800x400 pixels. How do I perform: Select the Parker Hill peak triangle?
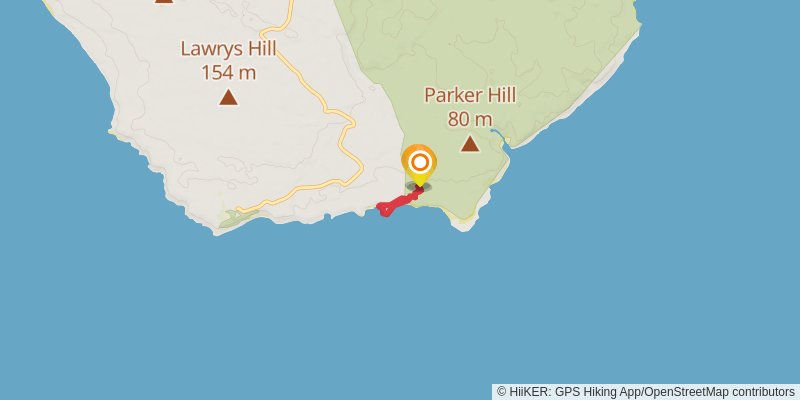pyautogui.click(x=470, y=143)
